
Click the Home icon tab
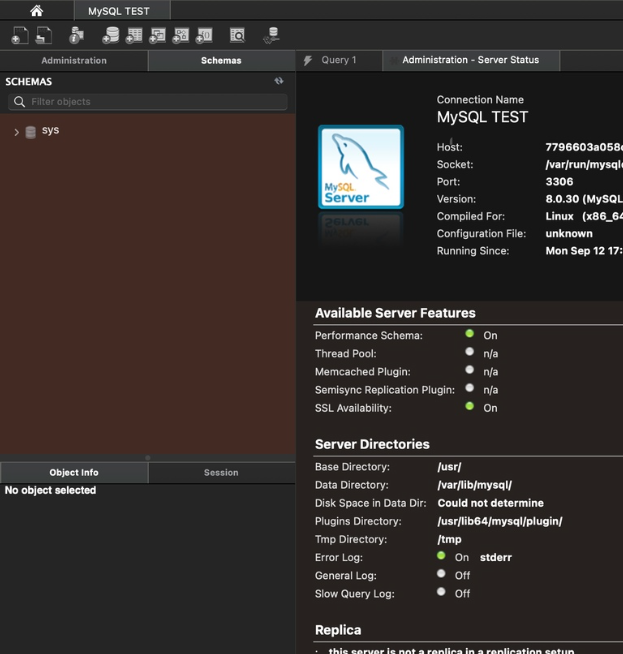(37, 11)
